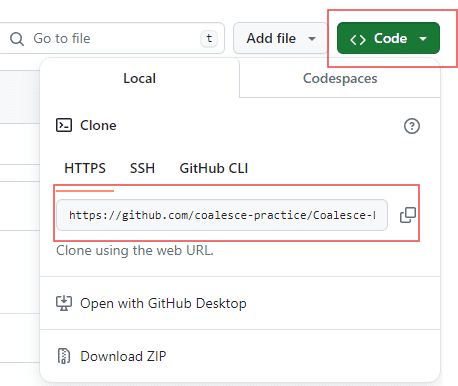The image size is (458, 386).
Task: Select the HTTPS clone option
Action: pyautogui.click(x=85, y=168)
